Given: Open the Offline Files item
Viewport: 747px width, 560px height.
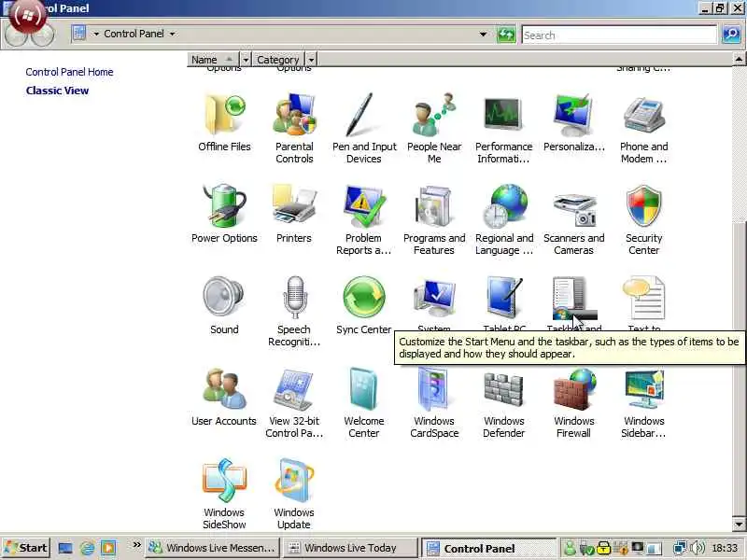Looking at the screenshot, I should pos(224,122).
